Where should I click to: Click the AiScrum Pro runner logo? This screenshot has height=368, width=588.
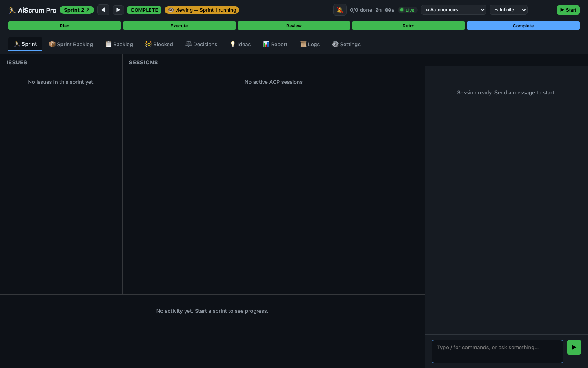coord(12,10)
